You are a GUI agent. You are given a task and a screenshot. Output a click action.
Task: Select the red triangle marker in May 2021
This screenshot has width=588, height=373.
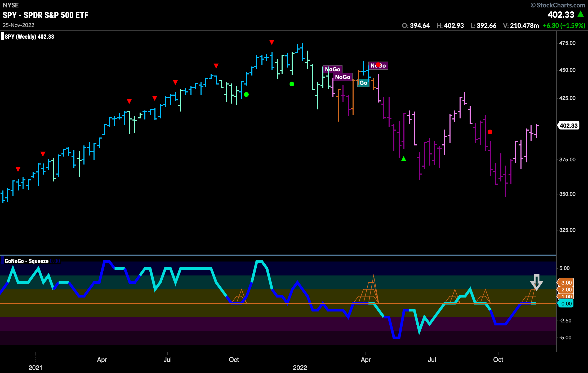(129, 101)
